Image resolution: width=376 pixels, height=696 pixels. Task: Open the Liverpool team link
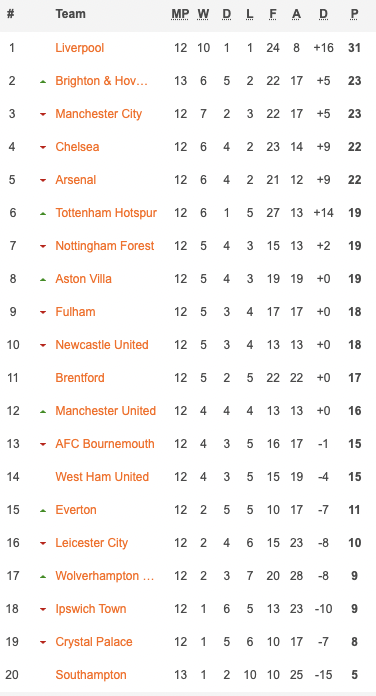point(79,47)
